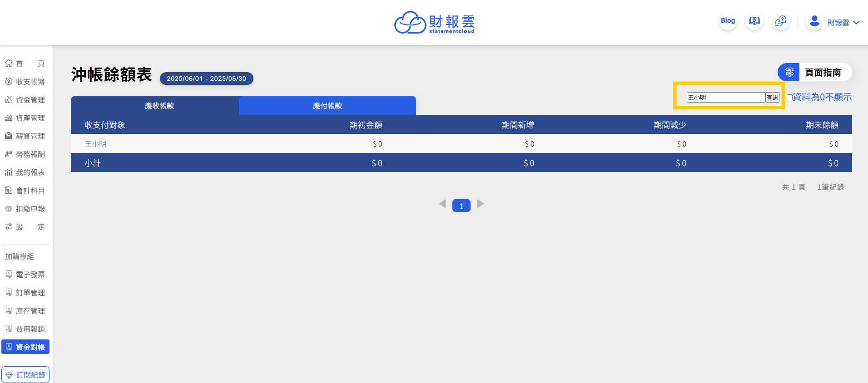Open the date range 2025/06/01 - 2025/06/30 selector
This screenshot has width=868, height=383.
tap(207, 79)
